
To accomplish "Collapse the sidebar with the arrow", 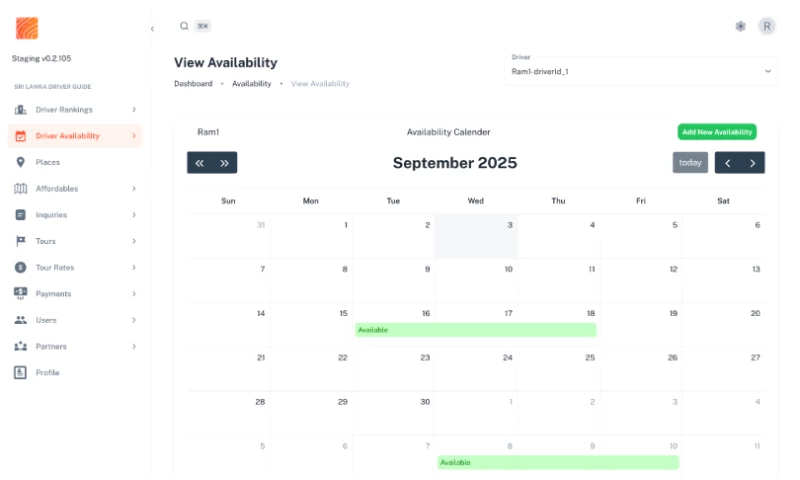I will (152, 29).
